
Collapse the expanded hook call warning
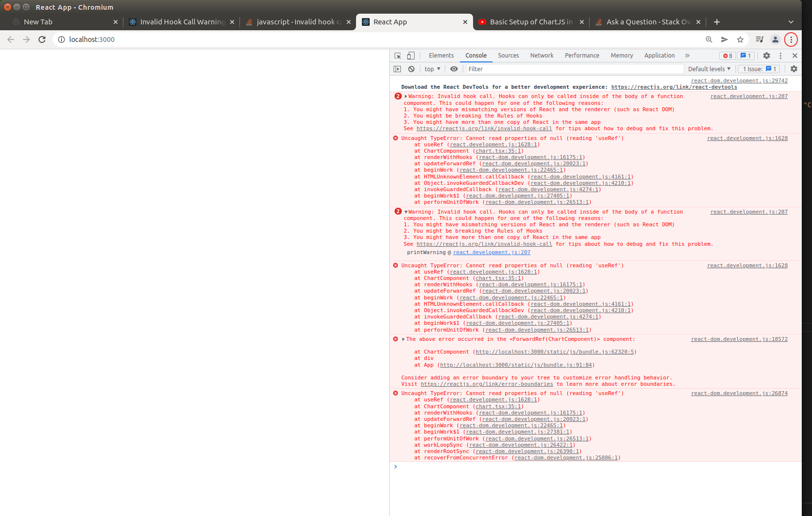405,212
